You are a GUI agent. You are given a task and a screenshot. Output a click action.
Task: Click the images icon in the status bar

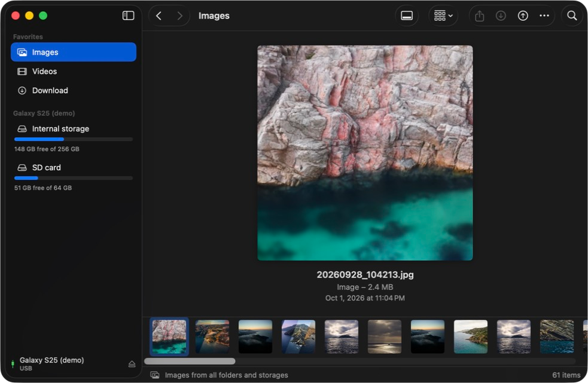tap(155, 375)
